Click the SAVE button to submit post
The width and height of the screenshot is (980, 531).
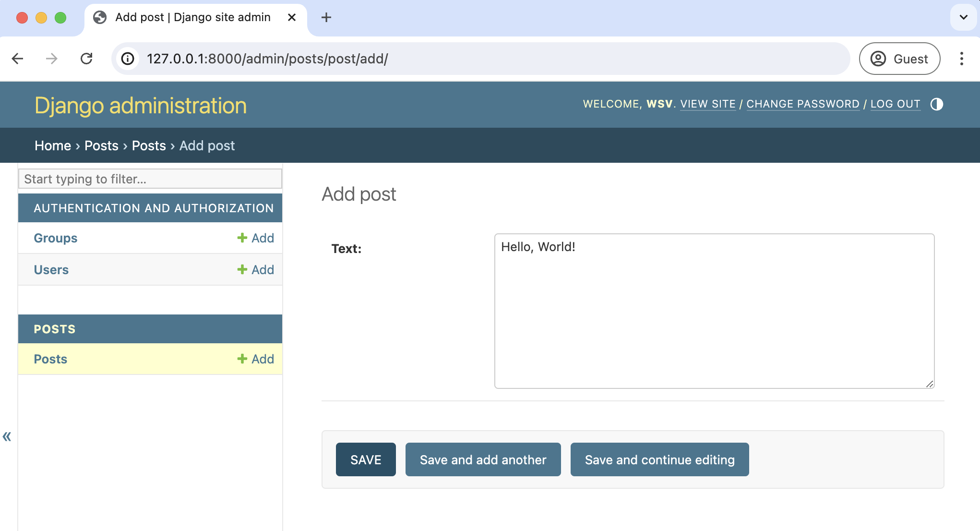coord(366,459)
